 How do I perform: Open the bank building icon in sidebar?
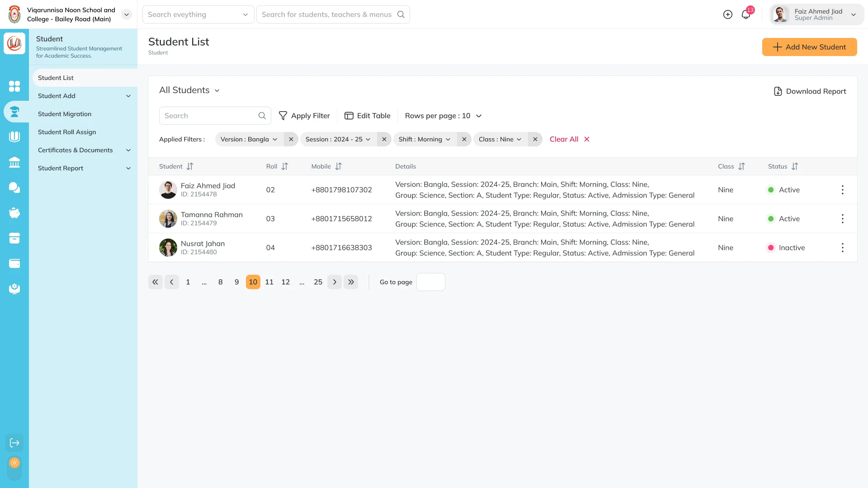click(14, 162)
